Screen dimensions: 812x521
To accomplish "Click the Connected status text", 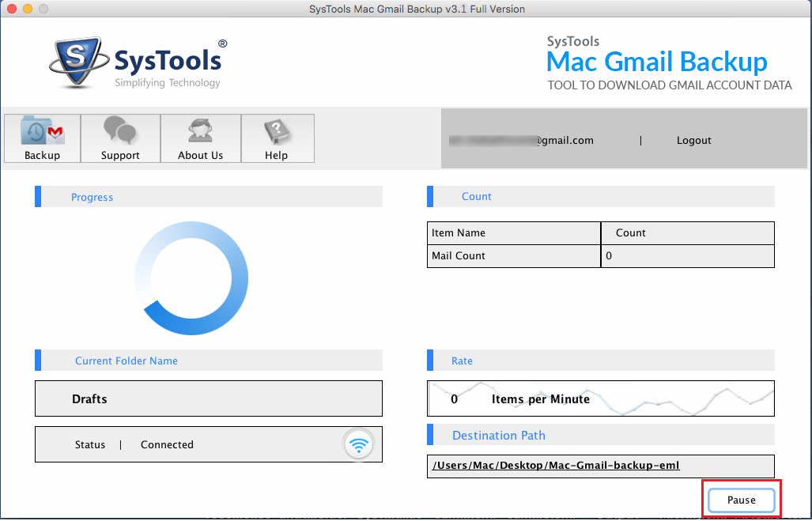I will pos(167,444).
